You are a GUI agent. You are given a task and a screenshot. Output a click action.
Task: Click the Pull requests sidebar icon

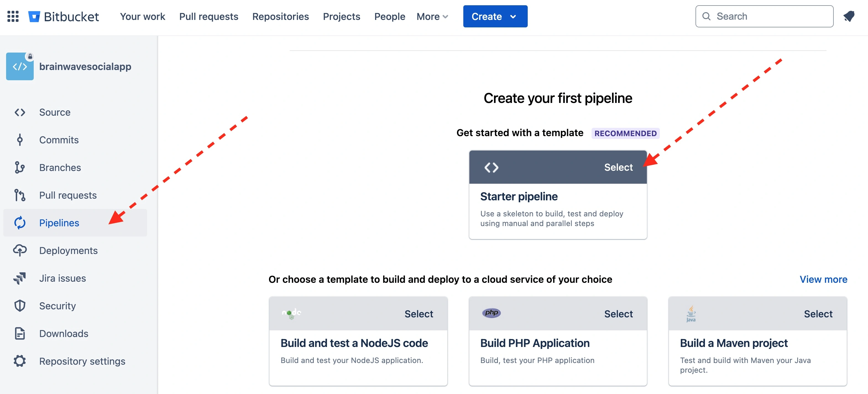20,195
